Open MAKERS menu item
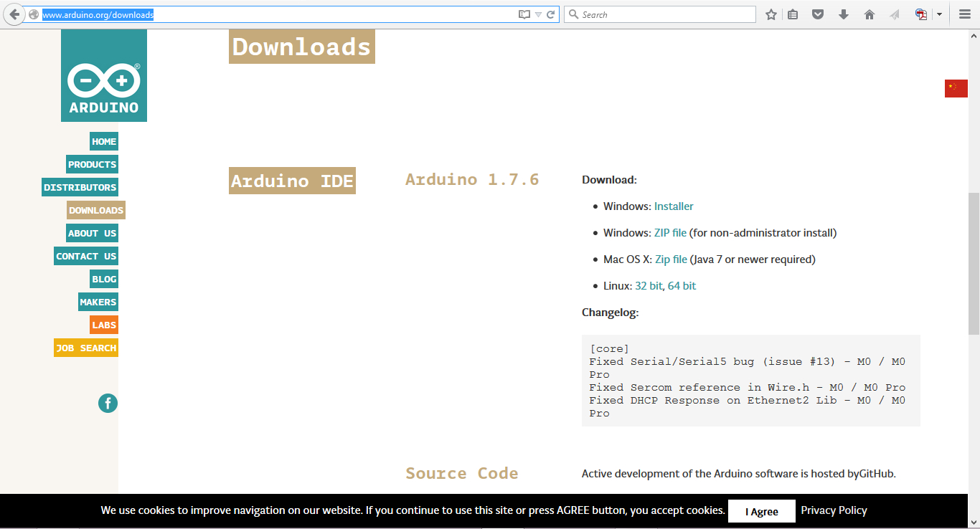Image resolution: width=980 pixels, height=529 pixels. pyautogui.click(x=98, y=302)
